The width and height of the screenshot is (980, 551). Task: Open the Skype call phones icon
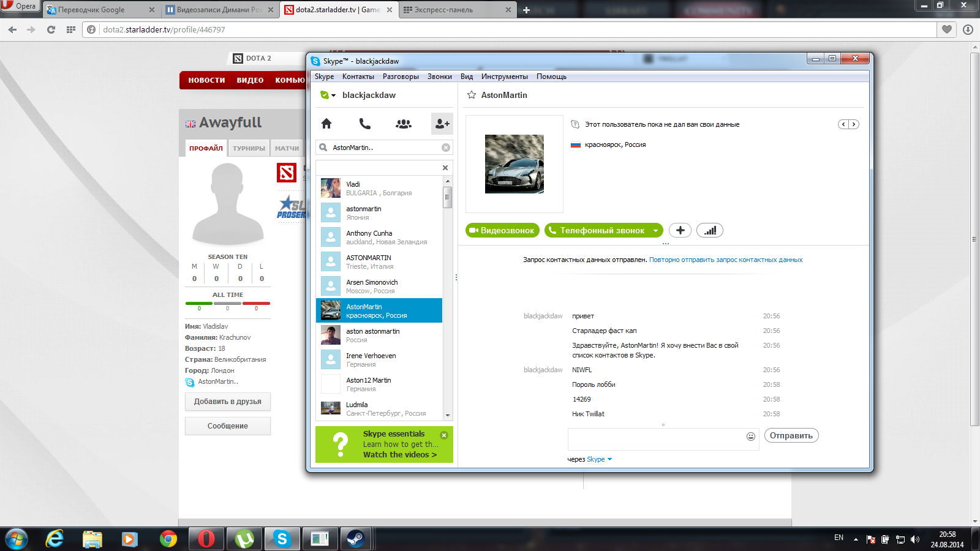click(x=364, y=124)
